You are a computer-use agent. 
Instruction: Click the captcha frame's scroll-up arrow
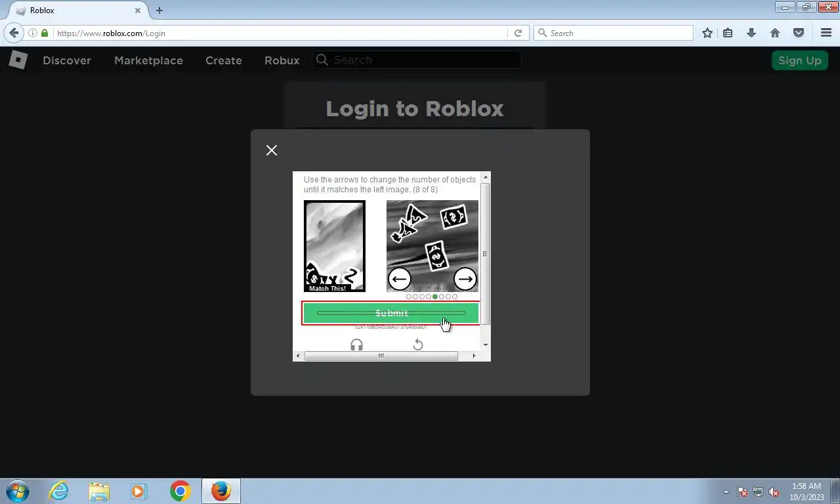[x=486, y=177]
